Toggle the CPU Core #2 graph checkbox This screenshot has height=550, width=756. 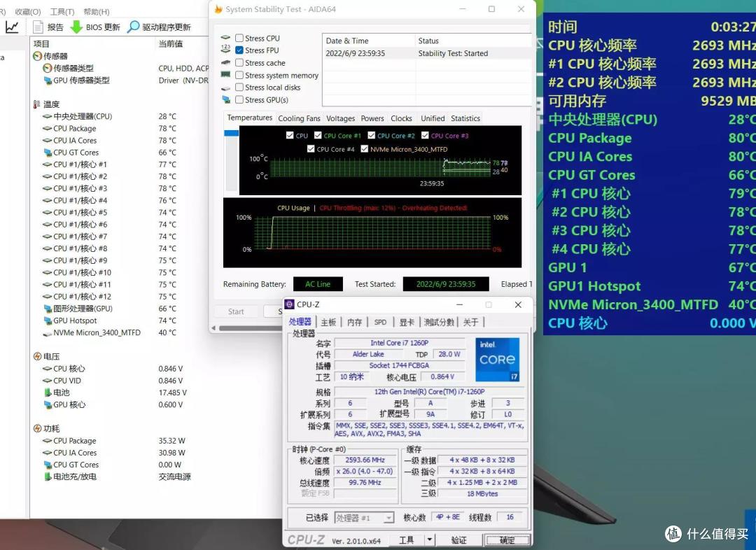(x=371, y=136)
